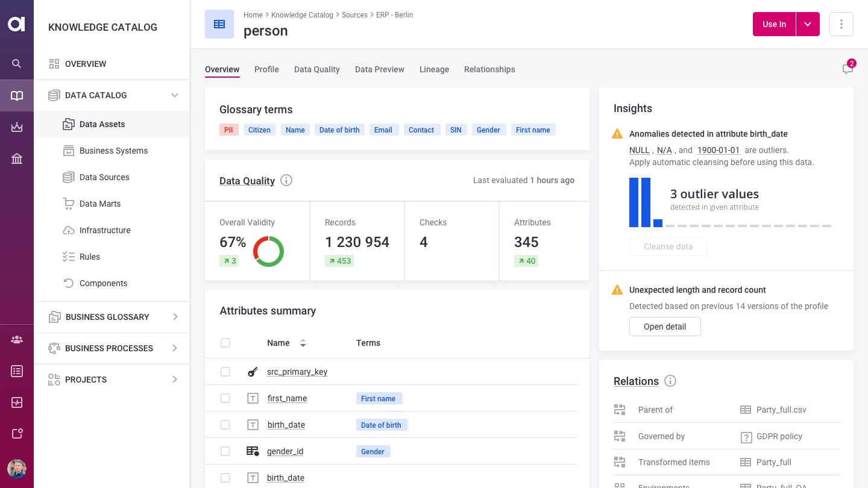The height and width of the screenshot is (488, 868).
Task: Open the Data Preview tab
Action: pos(380,69)
